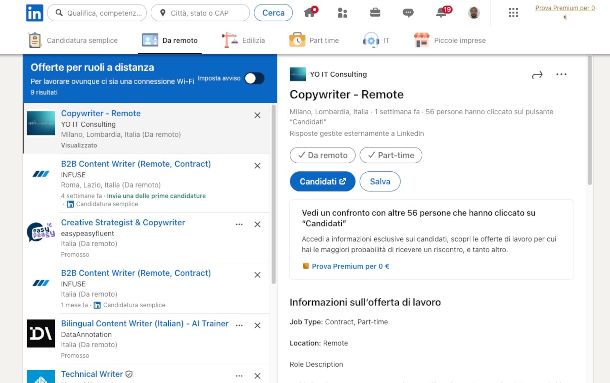Share the Copywriter job via arrow icon

tap(537, 75)
